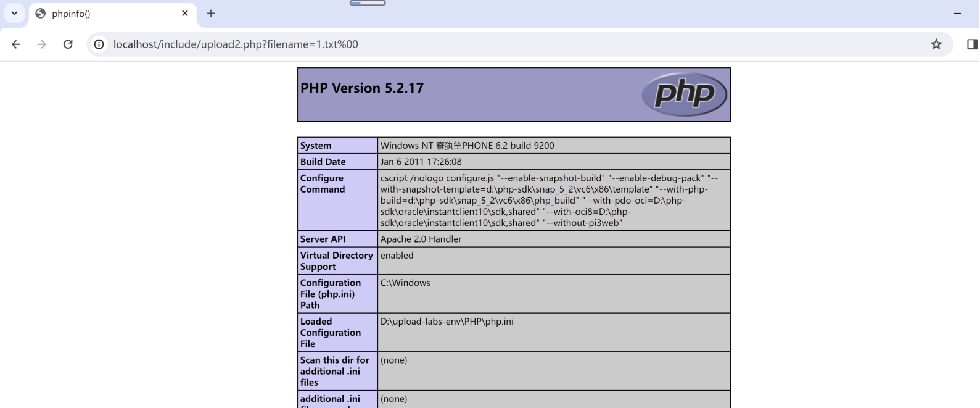Viewport: 980px width, 408px height.
Task: Click the Configuration File (php.ini) Path label
Action: point(331,294)
